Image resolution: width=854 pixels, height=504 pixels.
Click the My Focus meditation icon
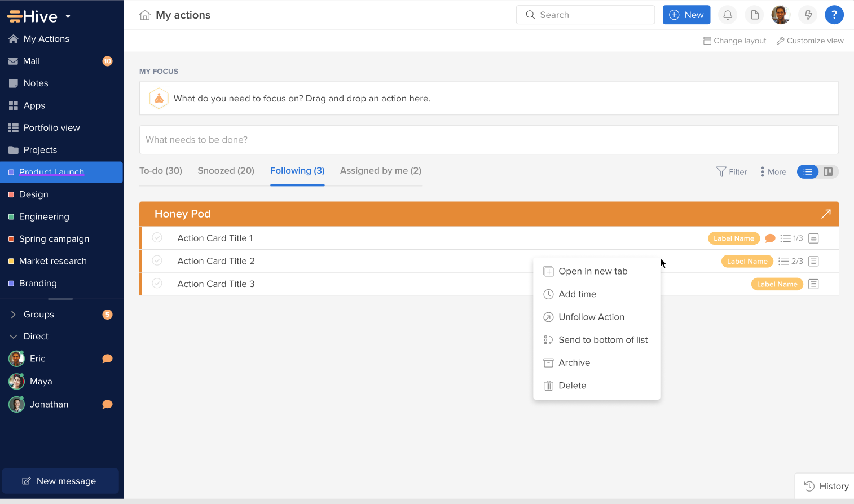(x=159, y=99)
